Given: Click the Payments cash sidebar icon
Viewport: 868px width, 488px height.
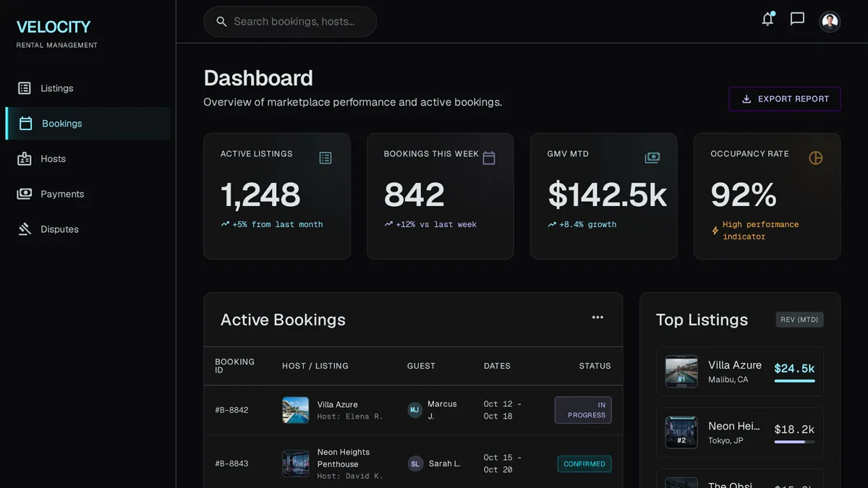Looking at the screenshot, I should point(25,194).
